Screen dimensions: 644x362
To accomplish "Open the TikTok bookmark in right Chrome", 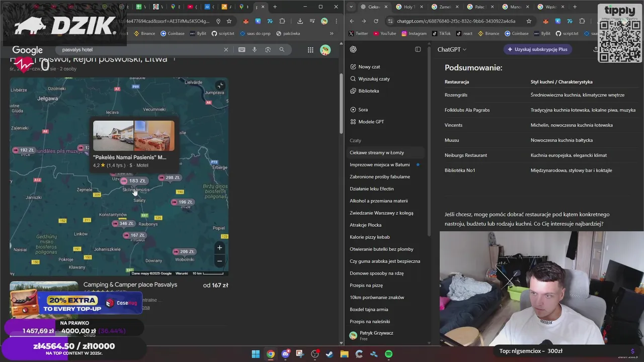I will [441, 34].
